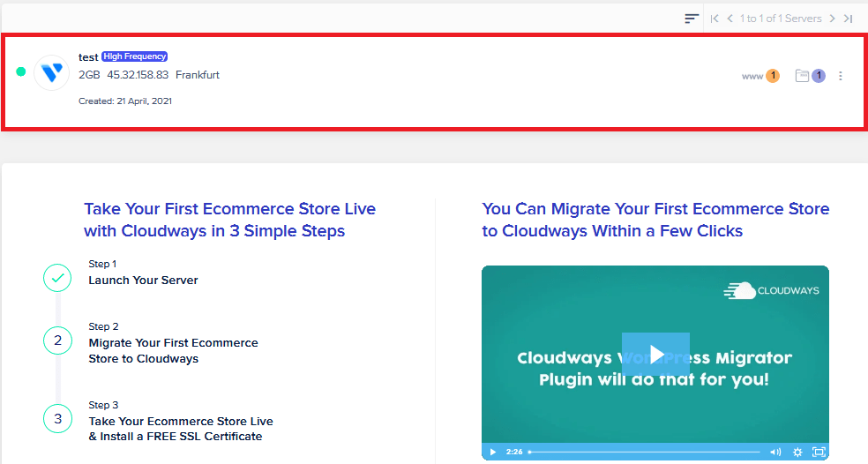Click the High Frequency badge
The width and height of the screenshot is (868, 464).
pos(134,56)
